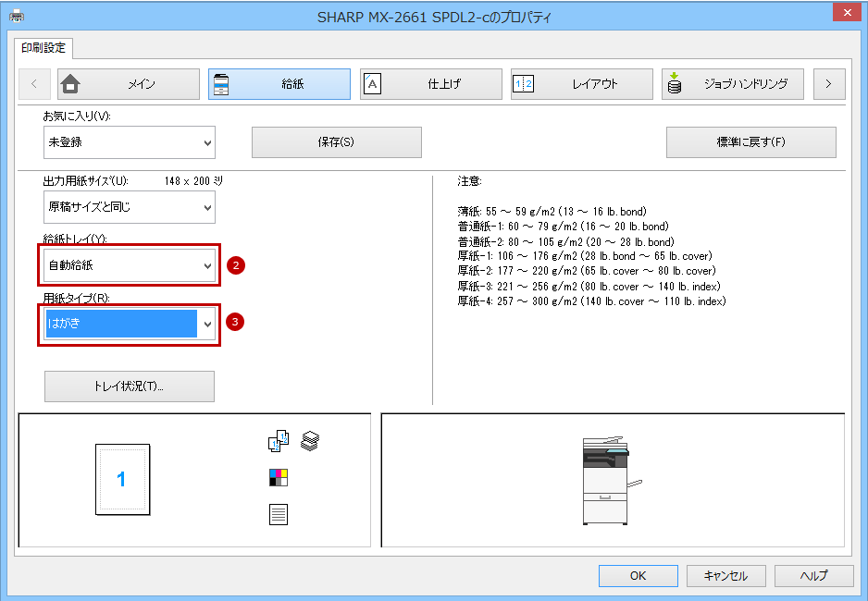This screenshot has height=601, width=868.
Task: Click the 薄紙: 55 ~ 59 g/m2 note line
Action: pos(552,211)
